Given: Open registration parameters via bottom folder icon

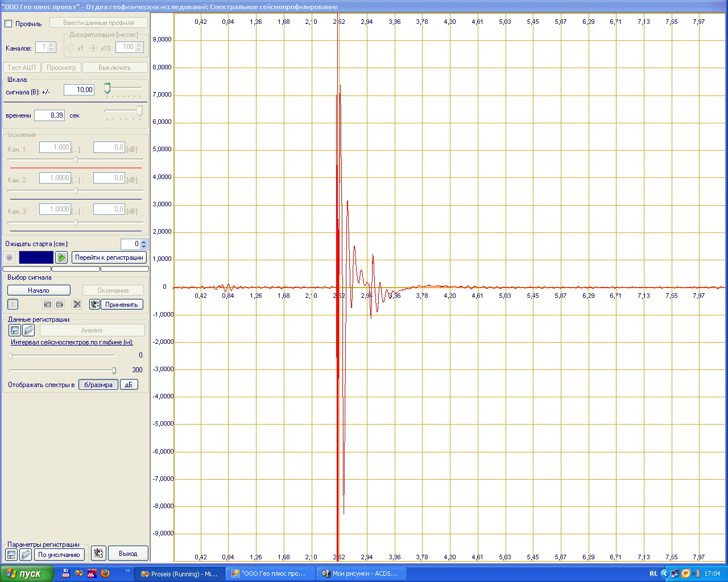Looking at the screenshot, I should [25, 554].
